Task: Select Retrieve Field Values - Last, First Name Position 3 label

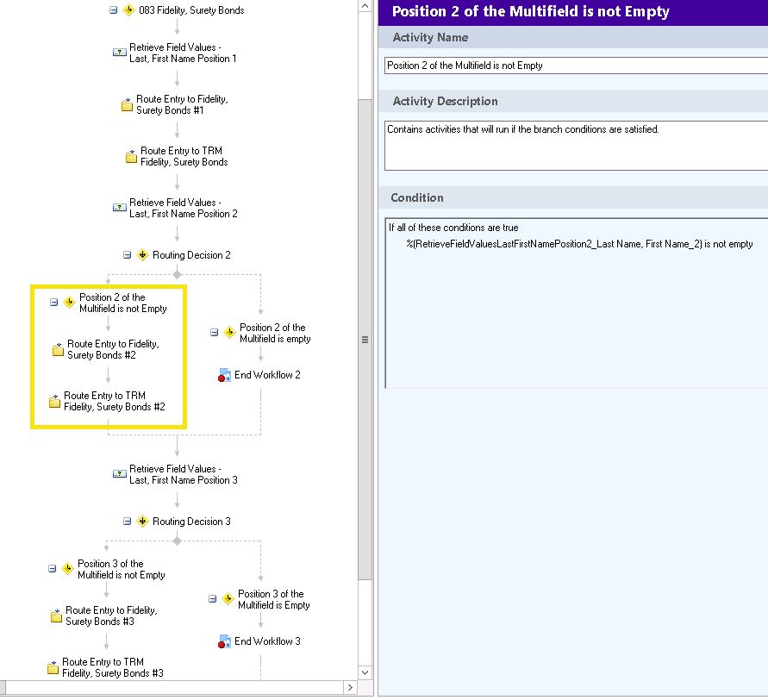Action: (x=184, y=474)
